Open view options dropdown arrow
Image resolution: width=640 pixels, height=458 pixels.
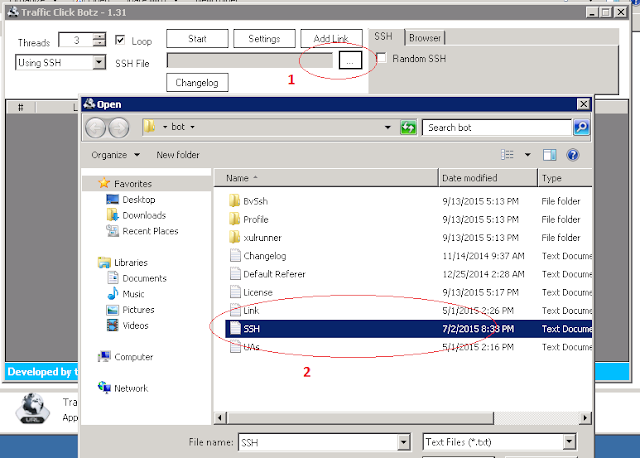(527, 155)
